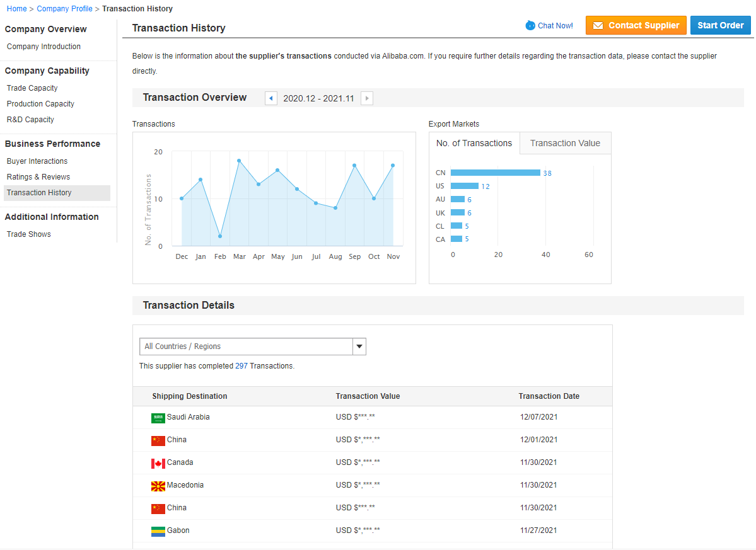Go to the next date range arrow
Image resolution: width=756 pixels, height=550 pixels.
(367, 98)
